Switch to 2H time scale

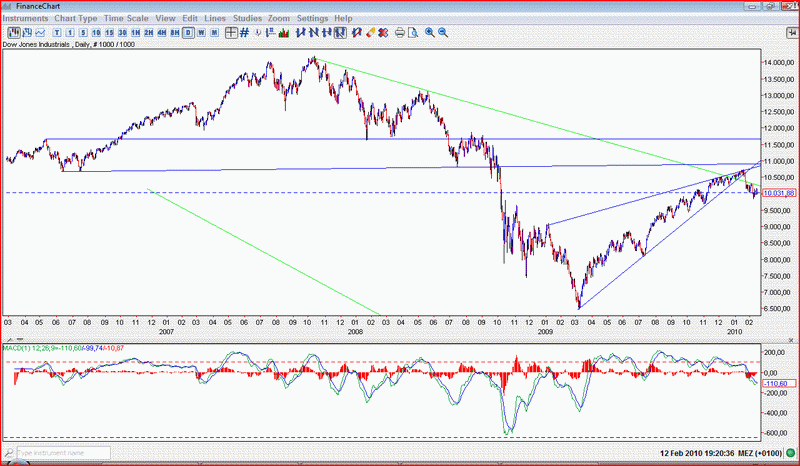pyautogui.click(x=148, y=33)
